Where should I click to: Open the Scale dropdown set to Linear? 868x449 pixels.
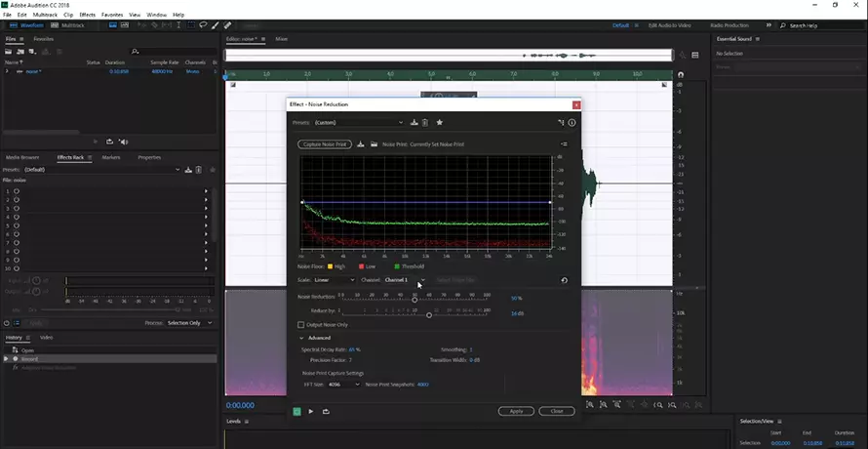pyautogui.click(x=335, y=280)
